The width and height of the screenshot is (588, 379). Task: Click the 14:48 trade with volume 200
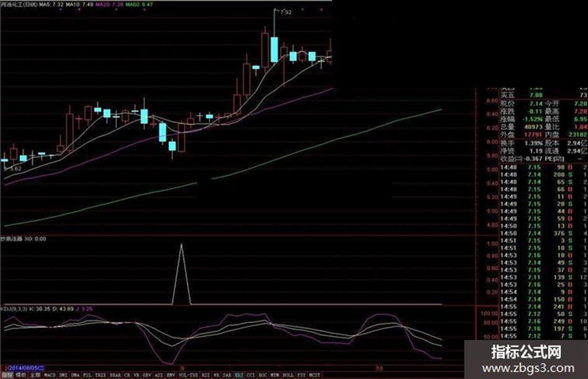pos(544,174)
